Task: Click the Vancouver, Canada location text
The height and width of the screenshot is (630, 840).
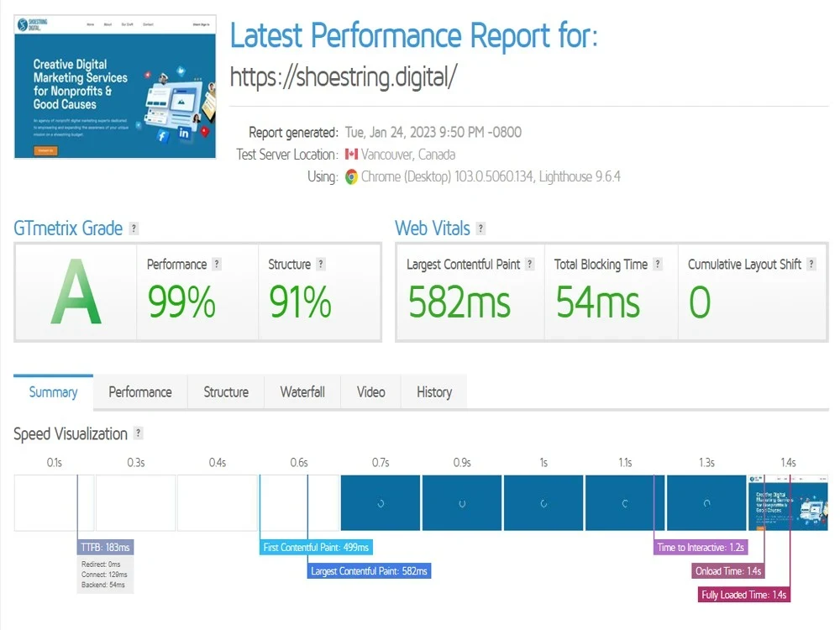Action: [x=408, y=155]
